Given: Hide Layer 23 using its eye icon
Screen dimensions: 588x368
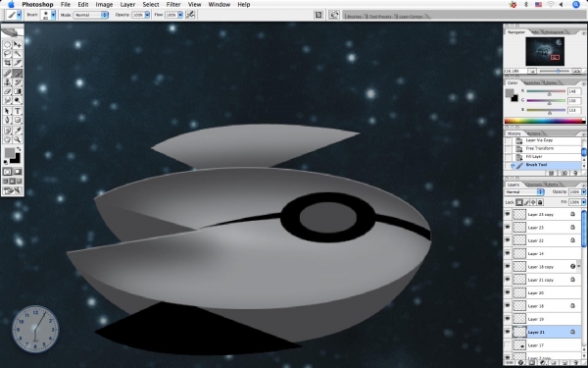Looking at the screenshot, I should point(508,228).
